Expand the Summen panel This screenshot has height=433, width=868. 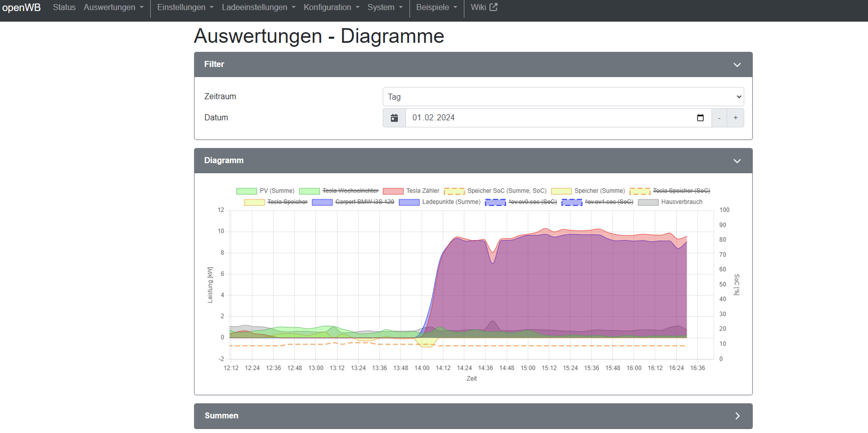point(737,416)
